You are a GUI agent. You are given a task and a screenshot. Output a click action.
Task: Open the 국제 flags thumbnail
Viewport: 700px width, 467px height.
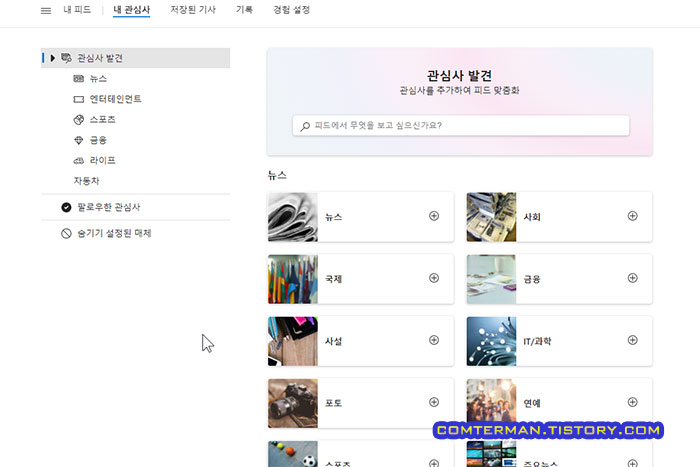coord(293,279)
